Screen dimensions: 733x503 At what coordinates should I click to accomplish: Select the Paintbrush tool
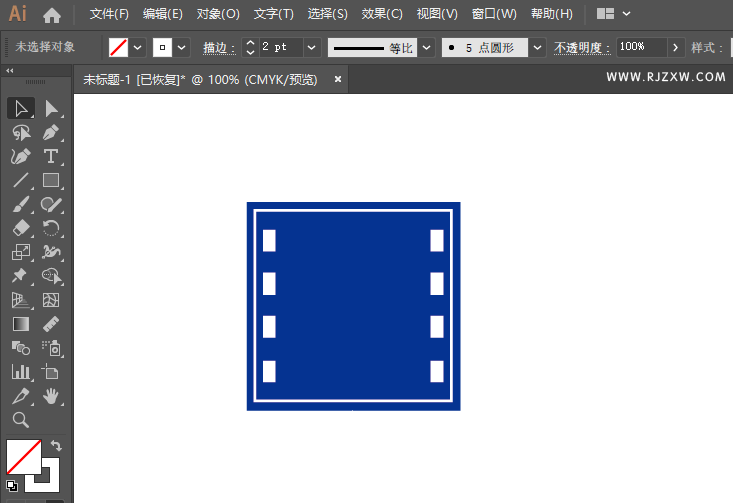pos(21,204)
